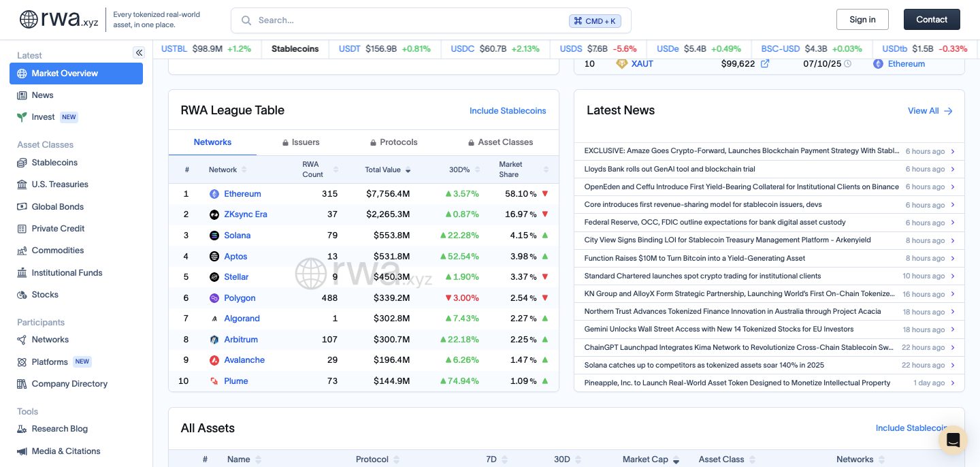The image size is (980, 467).
Task: Include Stablecoins in RWA League Table
Action: tap(508, 111)
